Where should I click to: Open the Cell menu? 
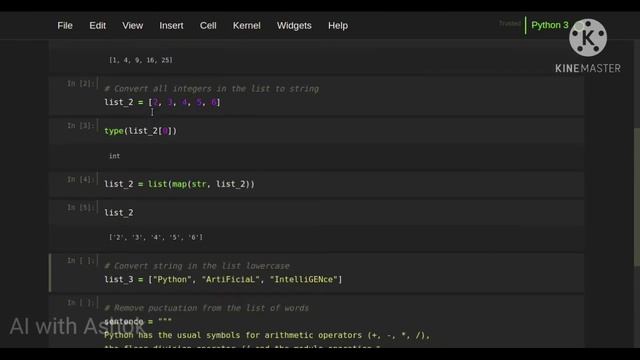208,25
